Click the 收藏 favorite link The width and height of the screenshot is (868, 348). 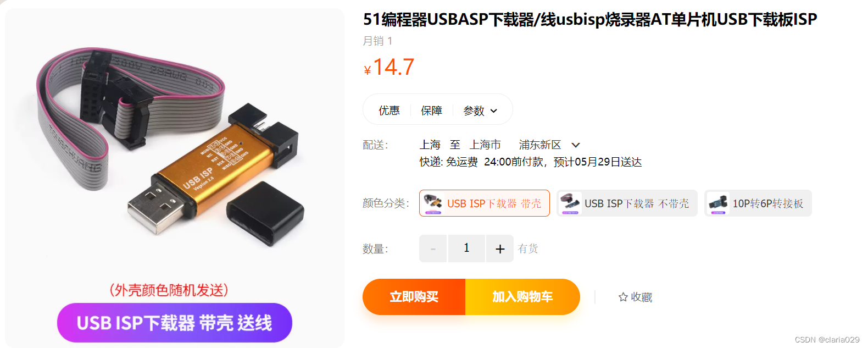coord(635,297)
